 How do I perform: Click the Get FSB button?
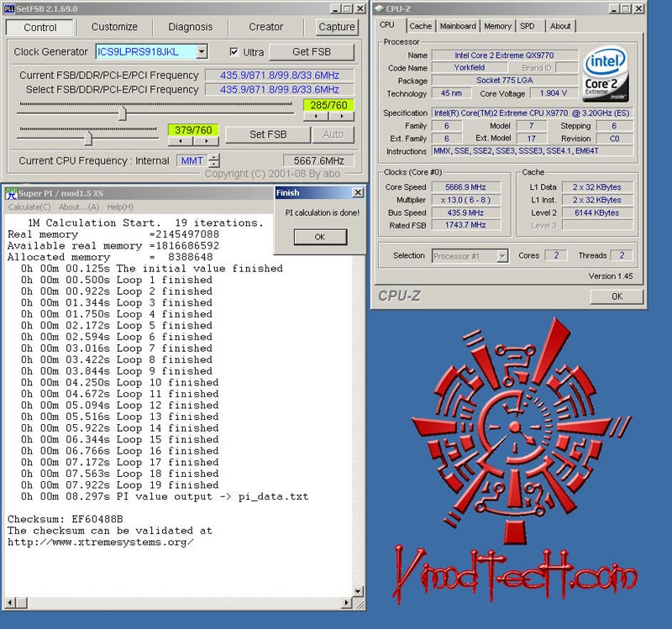312,52
